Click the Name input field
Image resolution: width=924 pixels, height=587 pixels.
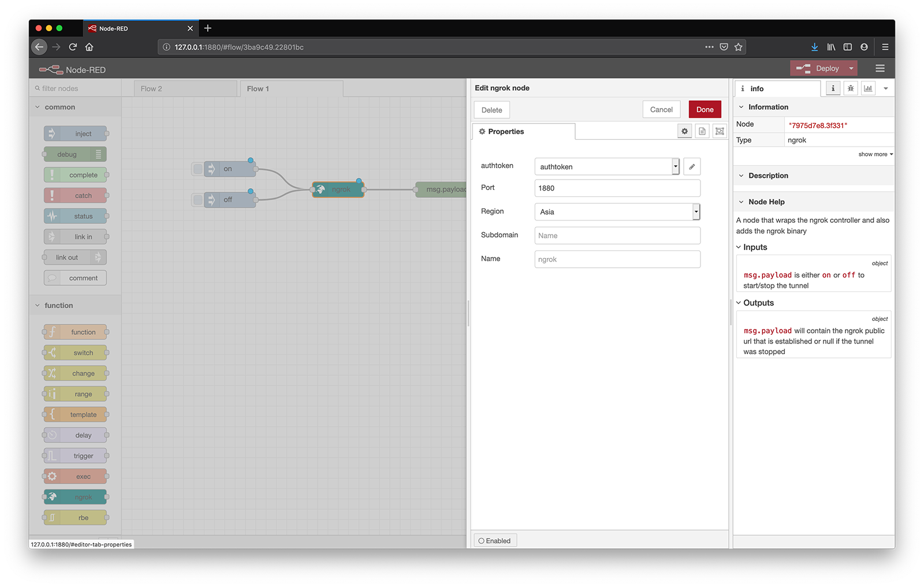click(617, 259)
